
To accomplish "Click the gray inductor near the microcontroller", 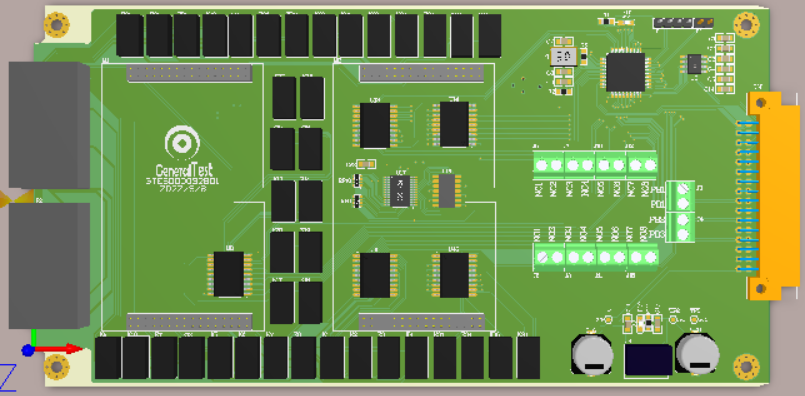I will 563,56.
